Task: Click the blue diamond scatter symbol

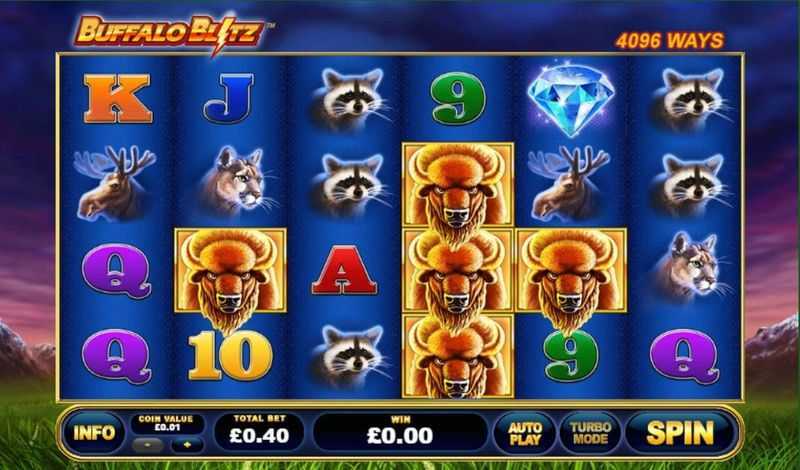Action: coord(571,99)
